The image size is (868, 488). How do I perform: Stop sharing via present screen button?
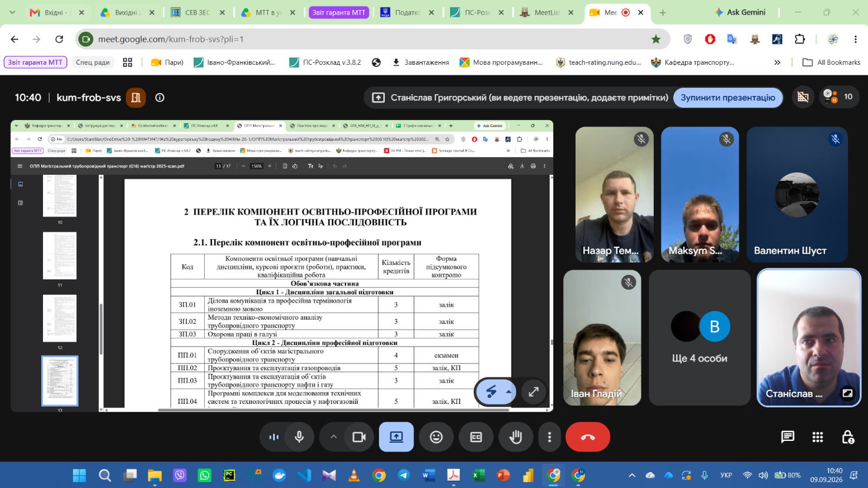tap(397, 437)
